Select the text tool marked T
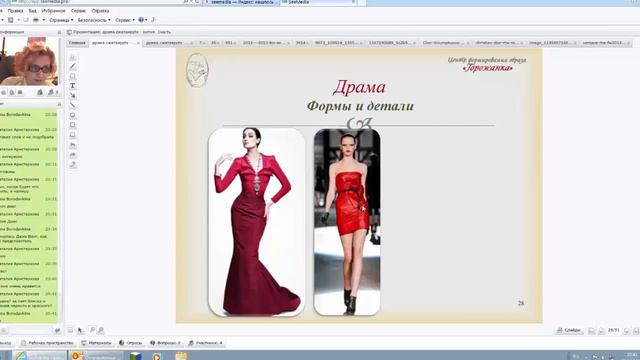 click(73, 86)
